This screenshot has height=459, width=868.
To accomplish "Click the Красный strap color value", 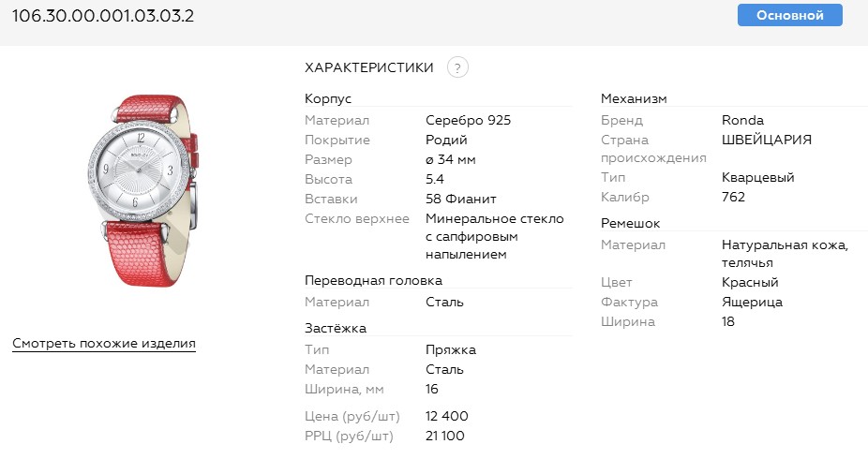I will pyautogui.click(x=750, y=282).
